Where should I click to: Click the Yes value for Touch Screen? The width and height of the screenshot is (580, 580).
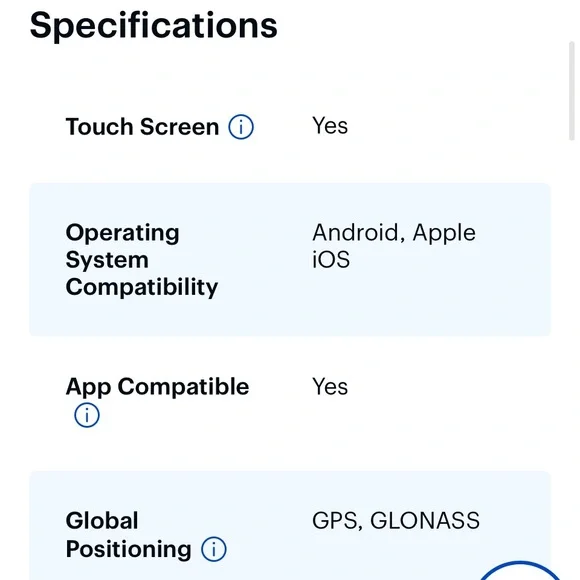click(330, 126)
